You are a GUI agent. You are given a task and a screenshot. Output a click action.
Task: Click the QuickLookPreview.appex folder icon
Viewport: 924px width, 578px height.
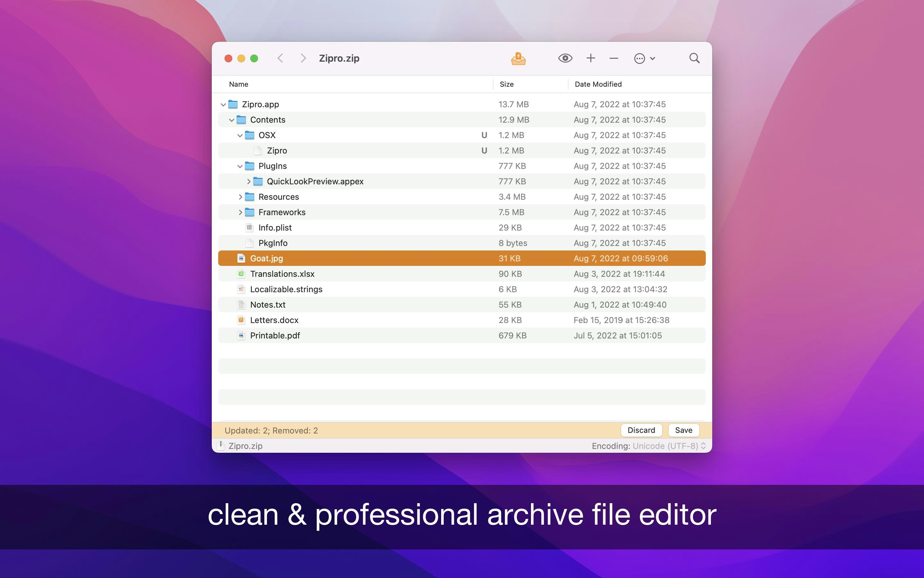coord(258,181)
